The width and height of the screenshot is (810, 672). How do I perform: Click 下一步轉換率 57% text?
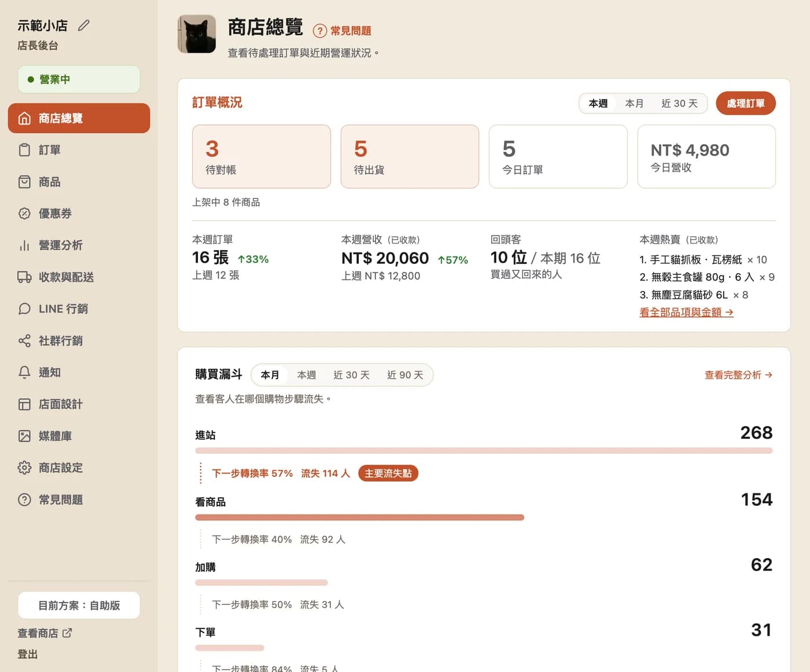pos(252,473)
